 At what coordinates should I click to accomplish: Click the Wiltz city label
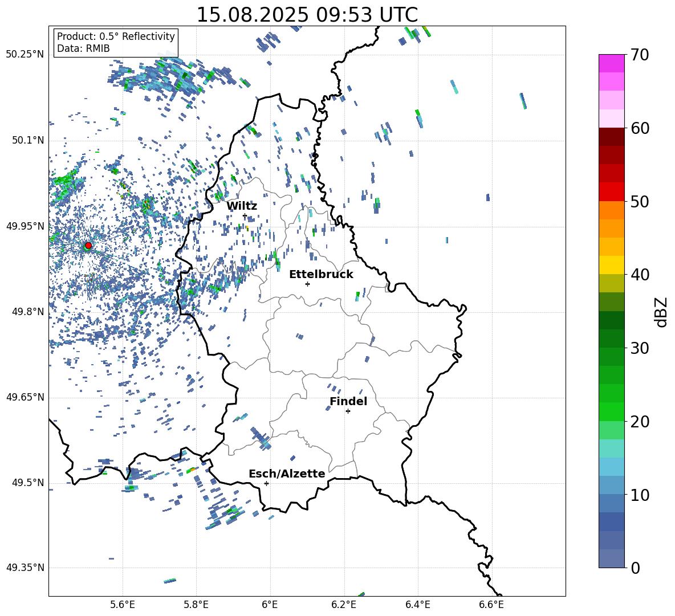[242, 206]
